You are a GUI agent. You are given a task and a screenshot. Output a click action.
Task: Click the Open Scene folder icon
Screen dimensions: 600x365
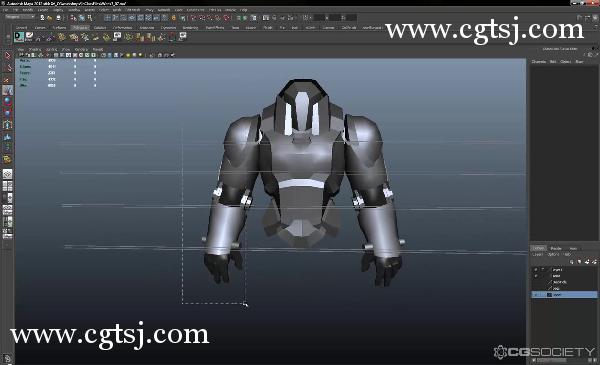pyautogui.click(x=49, y=18)
